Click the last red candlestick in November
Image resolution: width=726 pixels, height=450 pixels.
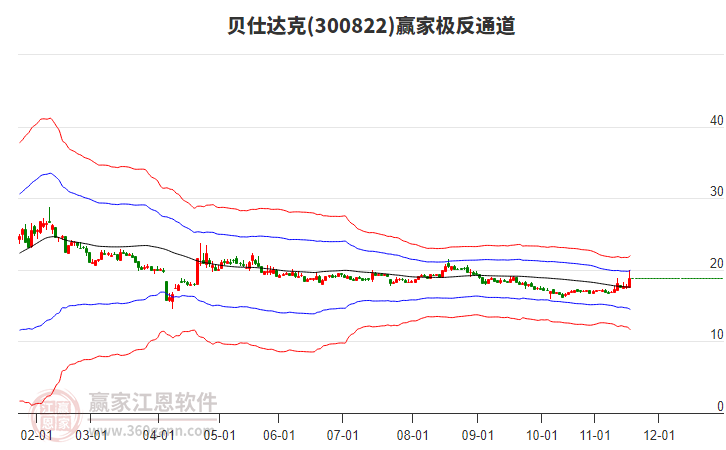(x=629, y=279)
